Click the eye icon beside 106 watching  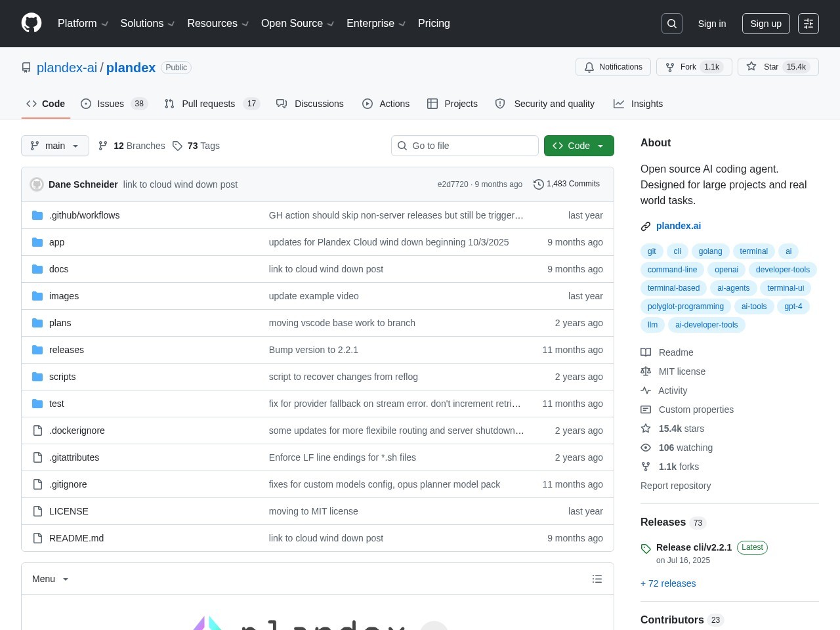(646, 448)
